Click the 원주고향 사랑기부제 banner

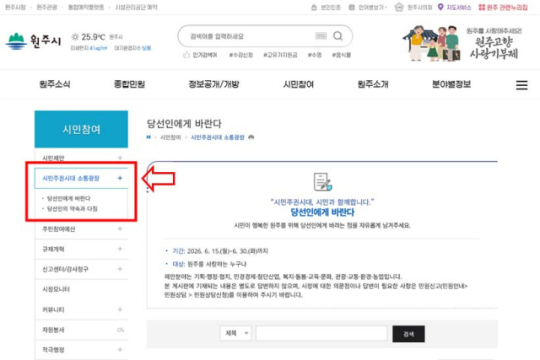[462, 43]
